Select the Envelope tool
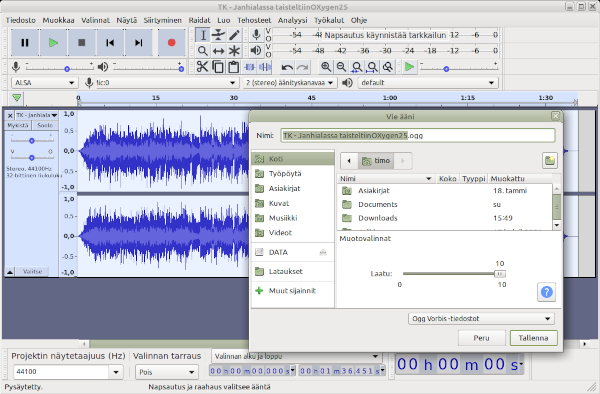The width and height of the screenshot is (600, 394). (x=218, y=35)
